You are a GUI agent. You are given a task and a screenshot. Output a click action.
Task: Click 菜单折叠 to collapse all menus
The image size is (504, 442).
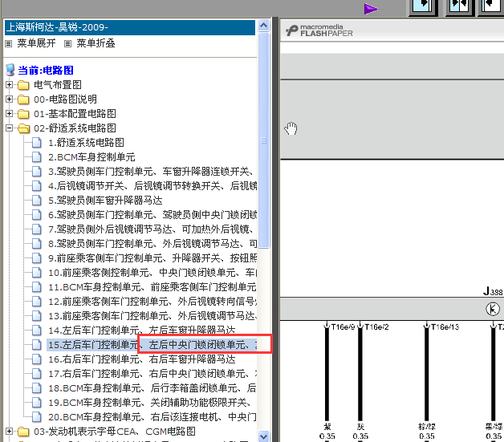96,43
